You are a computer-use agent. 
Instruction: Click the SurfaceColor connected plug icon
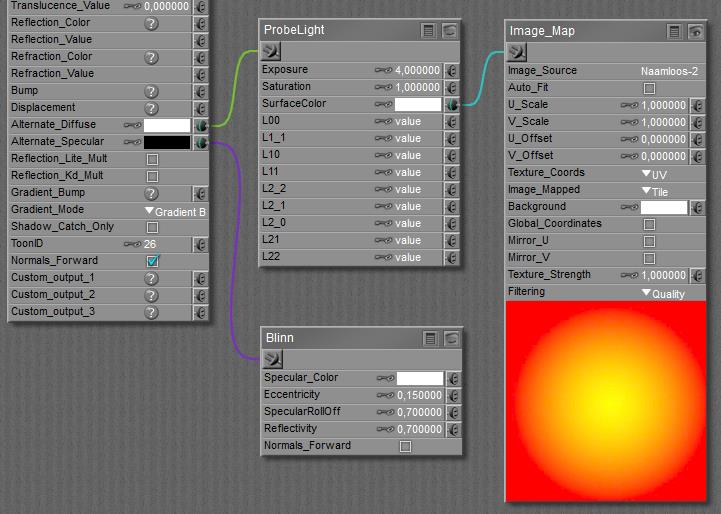coord(452,104)
